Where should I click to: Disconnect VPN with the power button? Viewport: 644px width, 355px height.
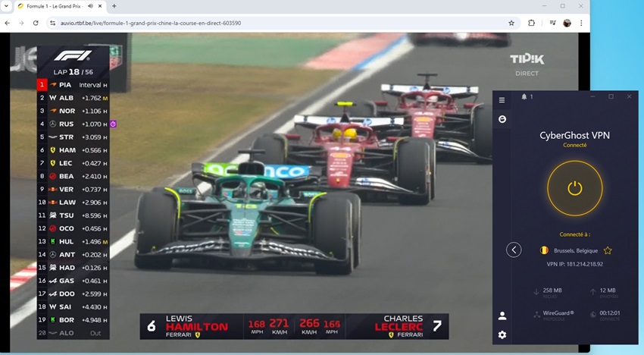(x=574, y=188)
